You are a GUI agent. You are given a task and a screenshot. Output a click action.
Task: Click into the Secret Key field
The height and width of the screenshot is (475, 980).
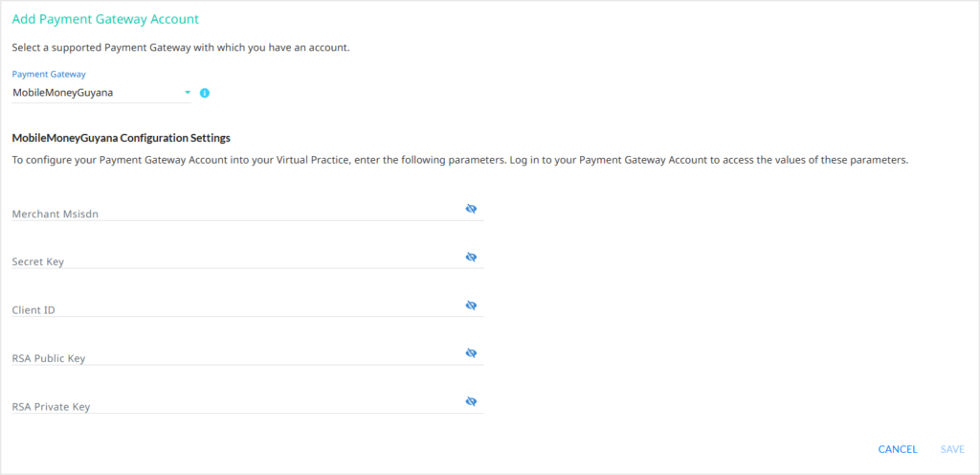[x=237, y=261]
